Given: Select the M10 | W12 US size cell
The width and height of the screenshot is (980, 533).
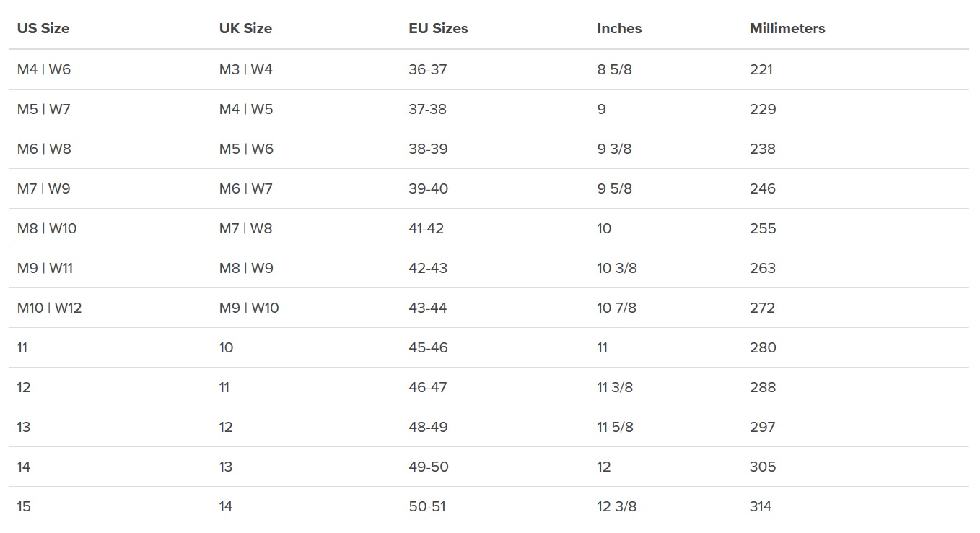Looking at the screenshot, I should [50, 308].
